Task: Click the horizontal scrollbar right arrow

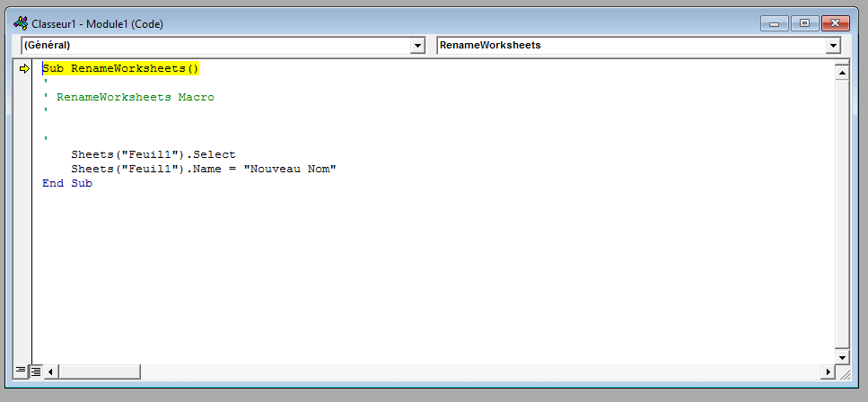Action: tap(829, 371)
